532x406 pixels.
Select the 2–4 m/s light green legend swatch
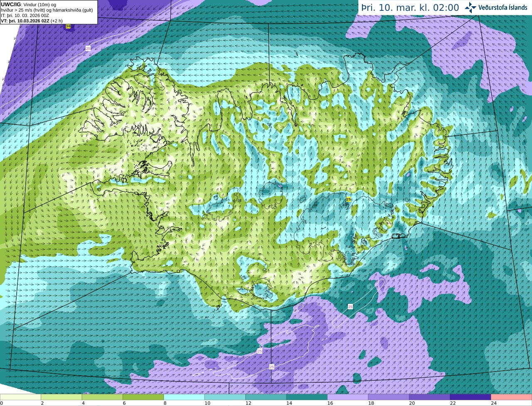[62, 397]
